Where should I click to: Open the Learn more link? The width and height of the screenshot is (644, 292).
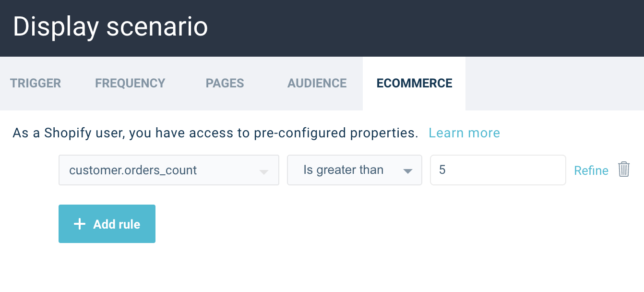point(464,133)
